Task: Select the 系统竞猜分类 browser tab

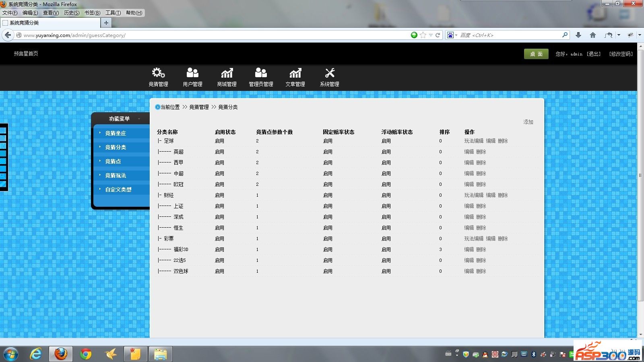Action: pyautogui.click(x=50, y=23)
